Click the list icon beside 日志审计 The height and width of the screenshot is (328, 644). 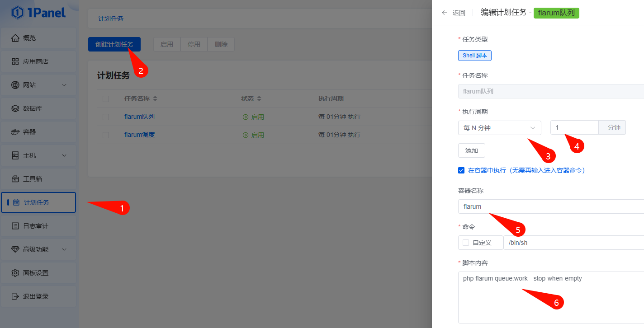click(x=15, y=226)
